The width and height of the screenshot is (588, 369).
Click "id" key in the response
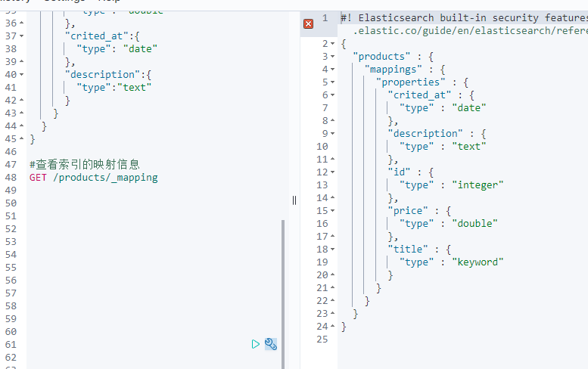click(x=399, y=172)
